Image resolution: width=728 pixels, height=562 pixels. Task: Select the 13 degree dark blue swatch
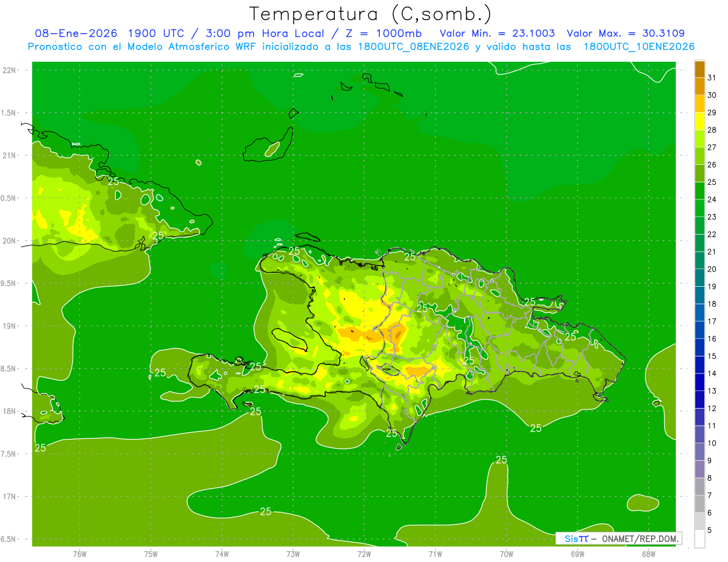(699, 383)
